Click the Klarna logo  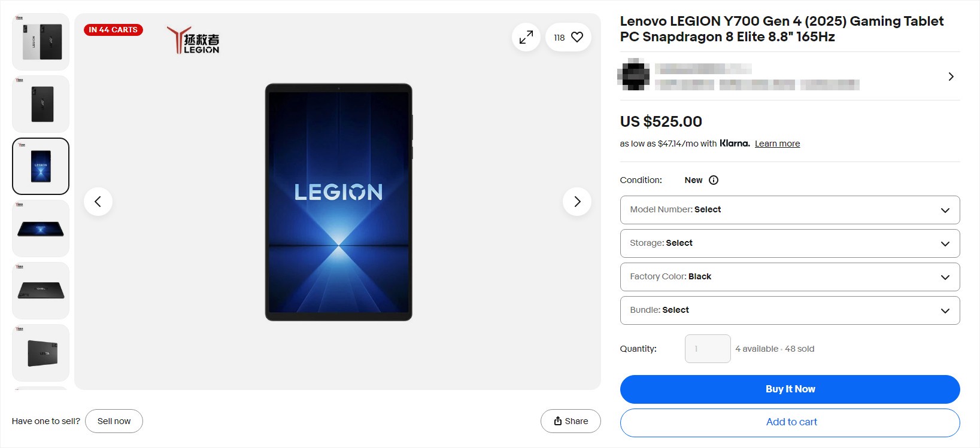(733, 144)
